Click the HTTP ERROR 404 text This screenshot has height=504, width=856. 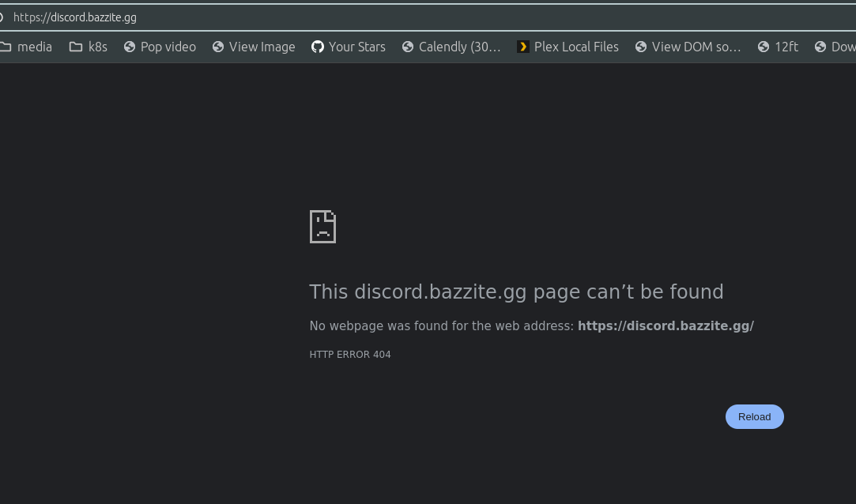350,355
